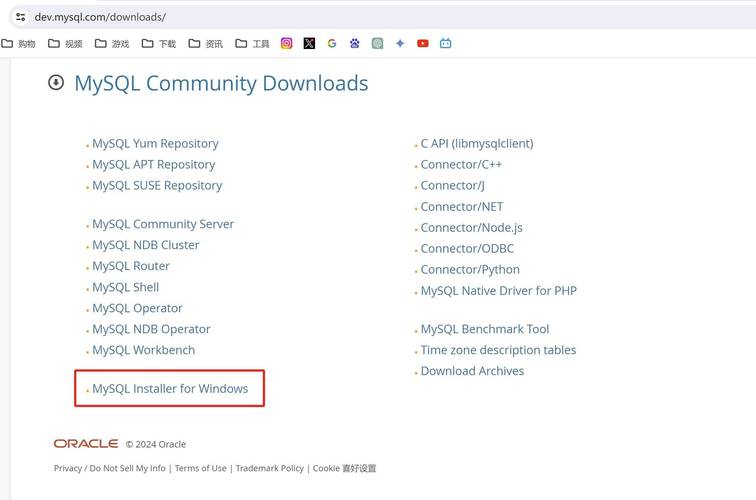Open Download Archives link
Screen dimensions: 756x500
pos(472,371)
